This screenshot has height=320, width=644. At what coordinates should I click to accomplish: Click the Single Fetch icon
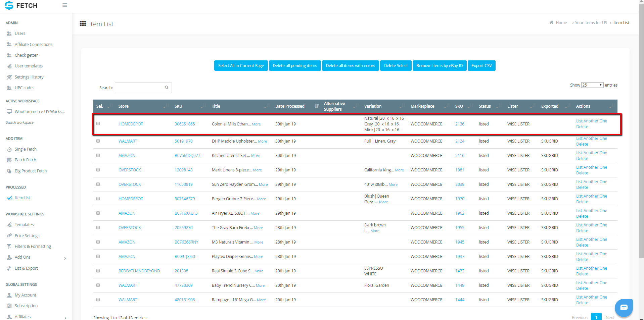tap(9, 149)
